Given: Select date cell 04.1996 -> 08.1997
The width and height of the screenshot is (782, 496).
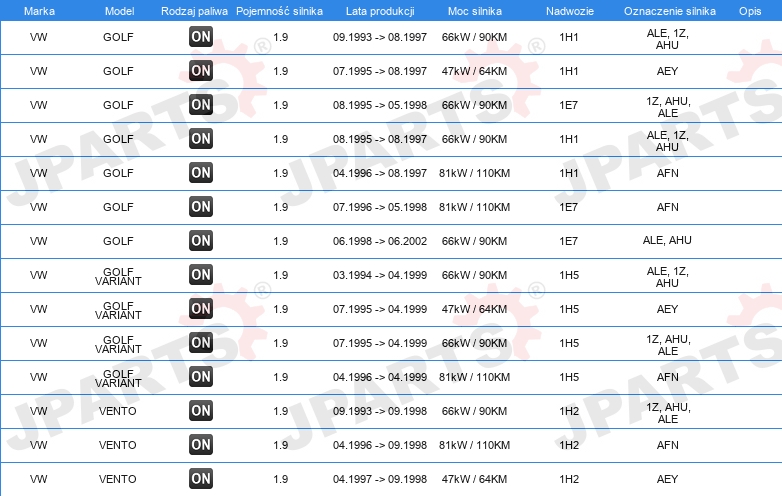Looking at the screenshot, I should click(x=380, y=173).
